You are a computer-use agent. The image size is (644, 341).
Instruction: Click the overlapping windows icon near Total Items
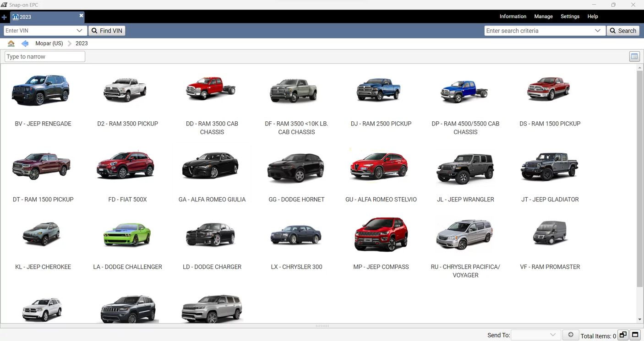pyautogui.click(x=623, y=335)
